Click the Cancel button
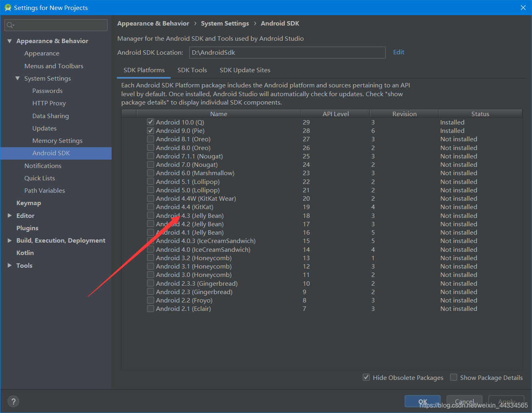 [465, 401]
